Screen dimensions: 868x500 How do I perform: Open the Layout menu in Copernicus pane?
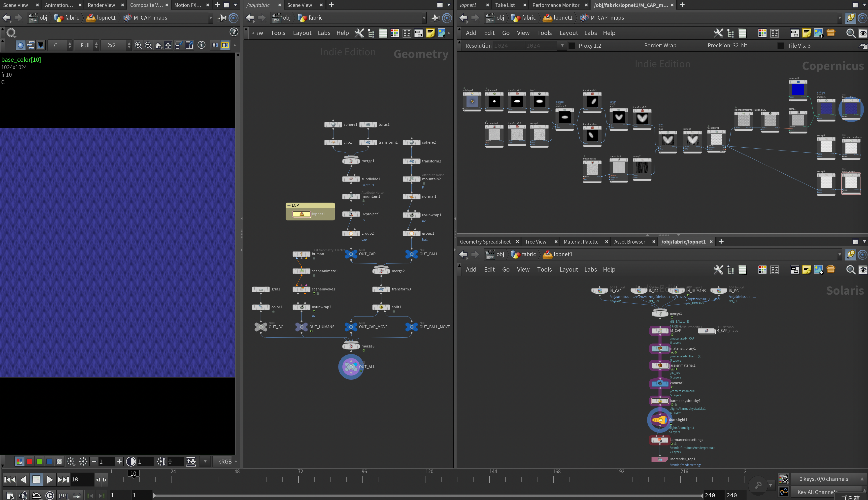coord(568,33)
